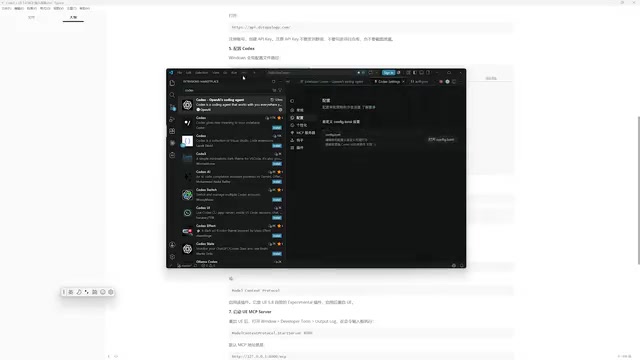The image size is (640, 360).
Task: Select the 个性化 section in Codex settings
Action: pos(303,125)
